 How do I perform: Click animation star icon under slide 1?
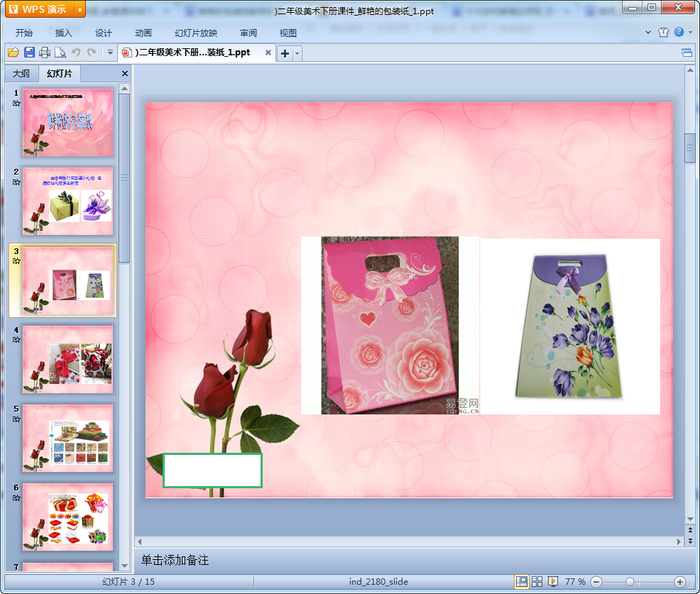tap(16, 103)
